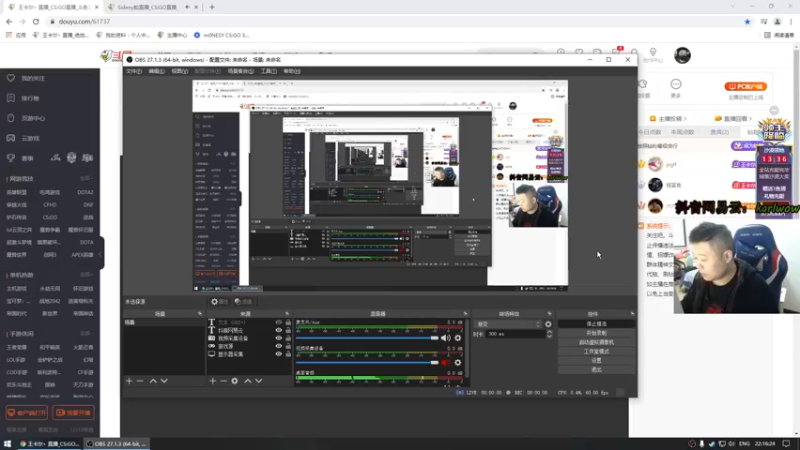Click the 赛事 trophy icon in Douyu sidebar
This screenshot has height=450, width=800.
coord(11,158)
